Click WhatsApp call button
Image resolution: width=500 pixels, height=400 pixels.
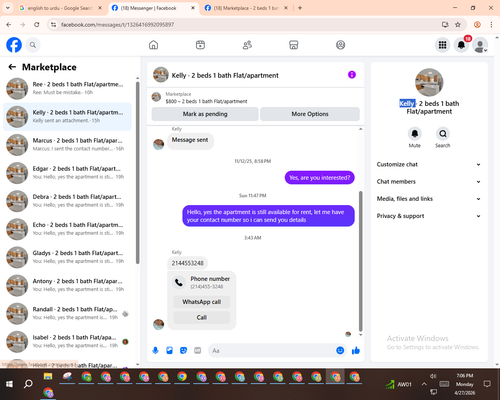click(x=202, y=302)
